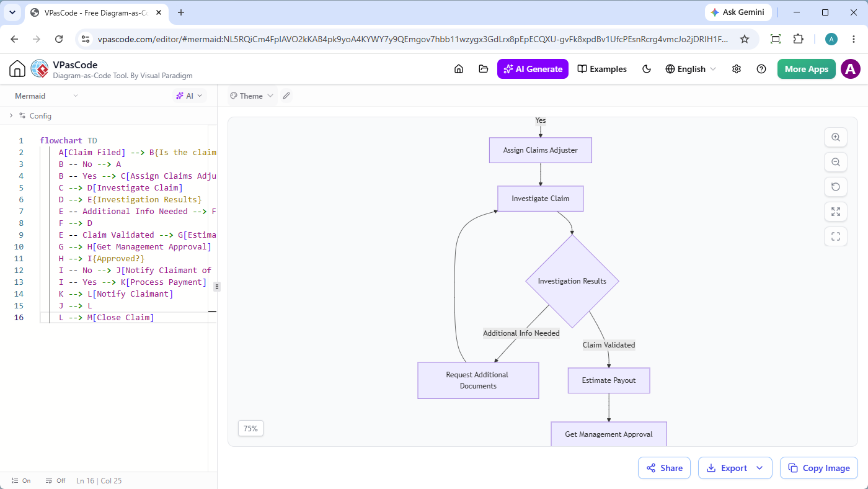Screen dimensions: 868x489
Task: Open the English language dropdown
Action: point(691,69)
